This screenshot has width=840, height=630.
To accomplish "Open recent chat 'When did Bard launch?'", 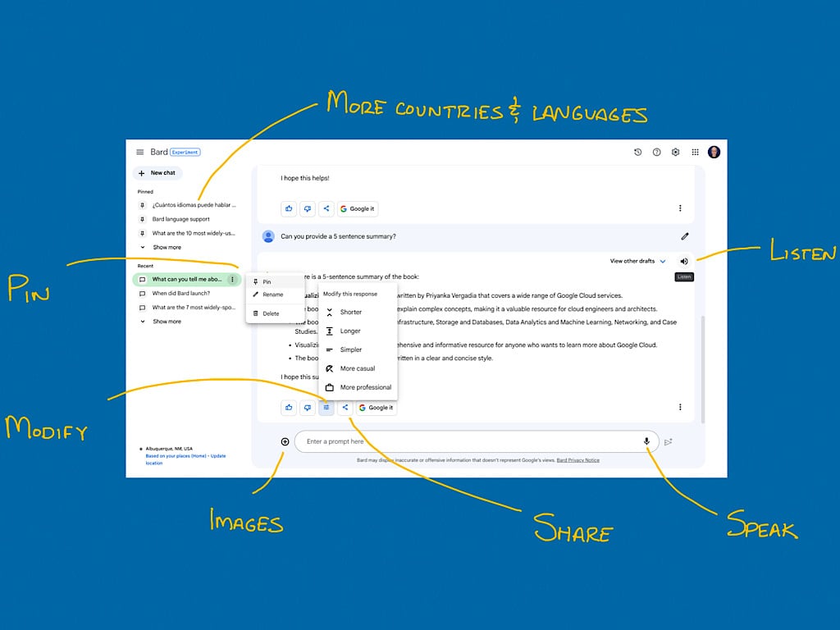I will tap(187, 294).
